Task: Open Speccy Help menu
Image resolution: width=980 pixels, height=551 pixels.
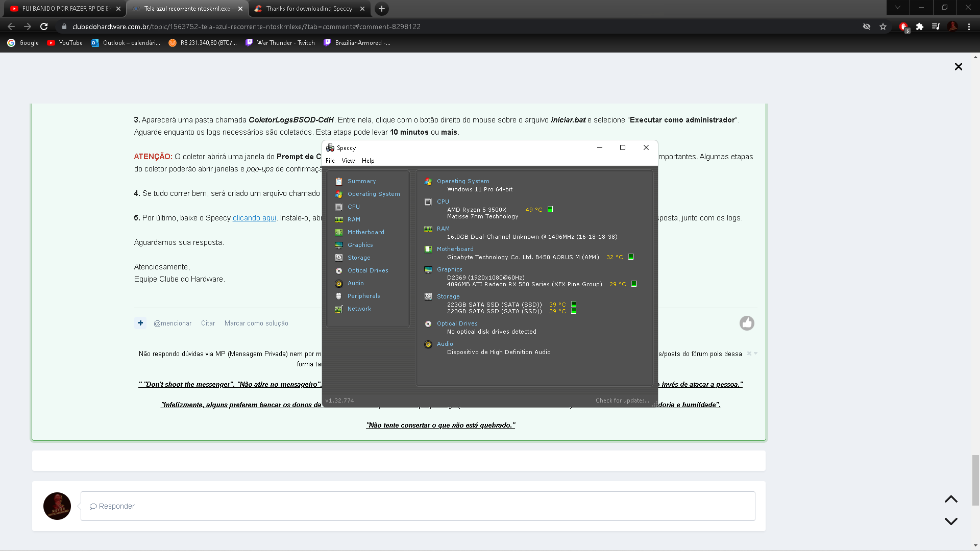Action: click(x=368, y=160)
